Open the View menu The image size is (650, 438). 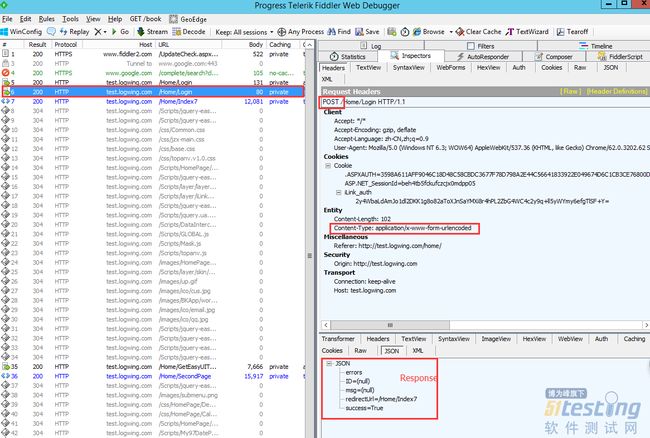point(93,19)
